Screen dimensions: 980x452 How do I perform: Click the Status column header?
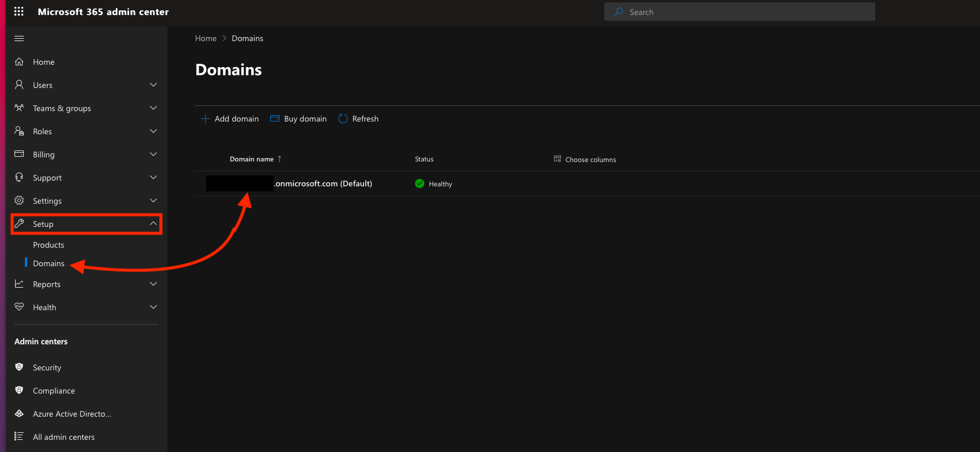pyautogui.click(x=424, y=159)
